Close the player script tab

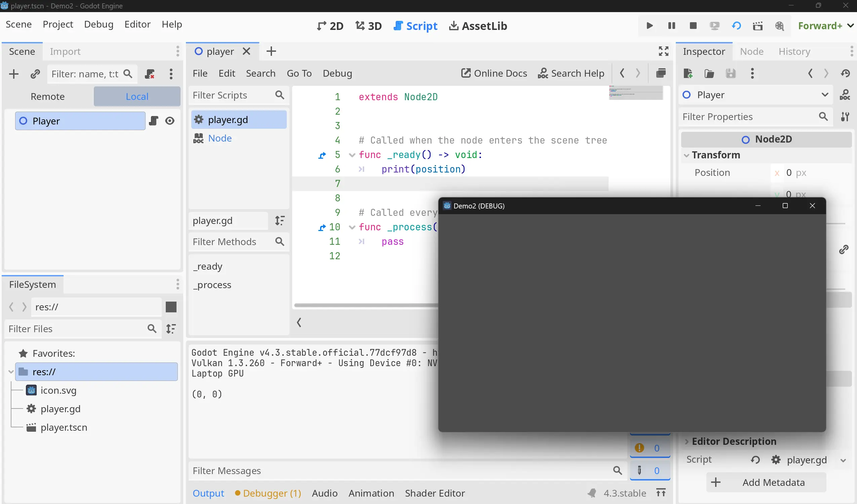(x=246, y=51)
